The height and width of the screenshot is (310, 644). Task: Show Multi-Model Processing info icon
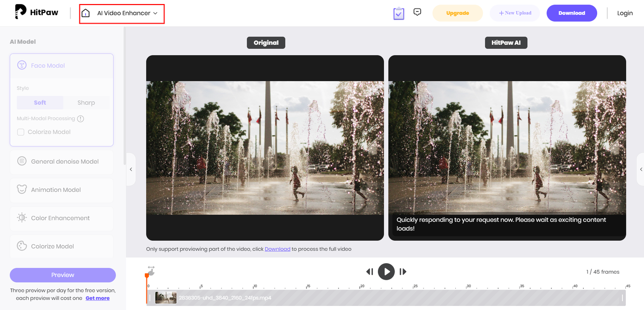(80, 119)
